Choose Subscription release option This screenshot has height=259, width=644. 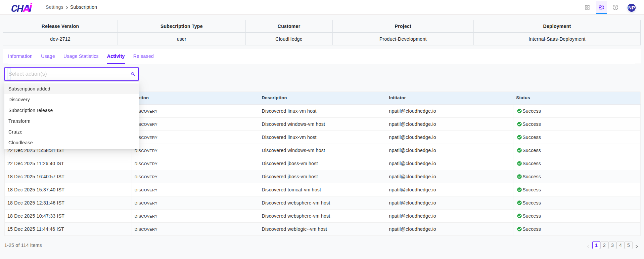pos(72,110)
